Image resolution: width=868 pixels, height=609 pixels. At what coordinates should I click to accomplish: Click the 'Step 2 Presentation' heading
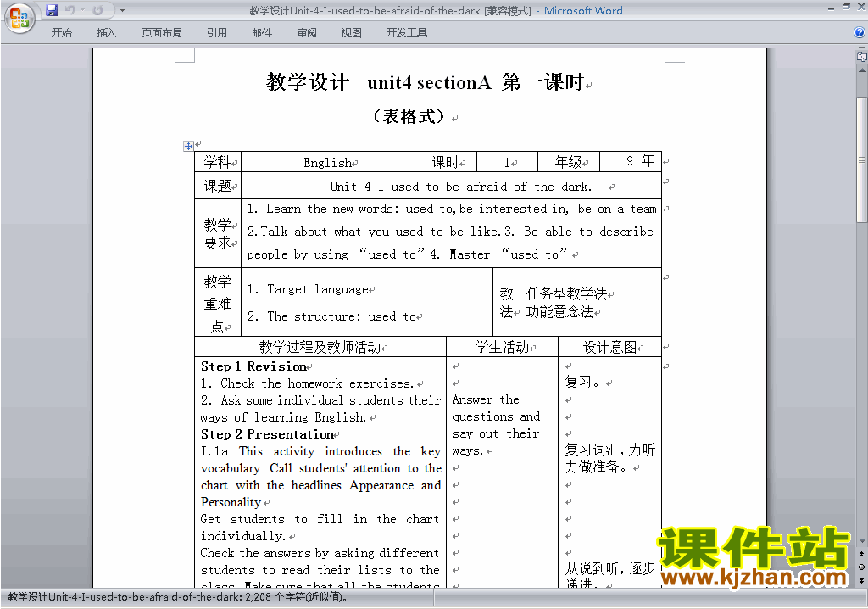pyautogui.click(x=267, y=434)
